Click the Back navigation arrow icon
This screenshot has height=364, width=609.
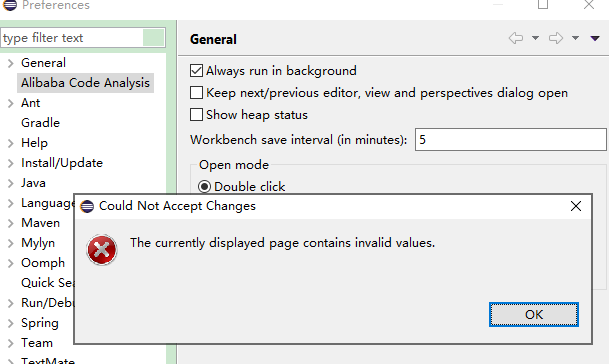coord(516,38)
